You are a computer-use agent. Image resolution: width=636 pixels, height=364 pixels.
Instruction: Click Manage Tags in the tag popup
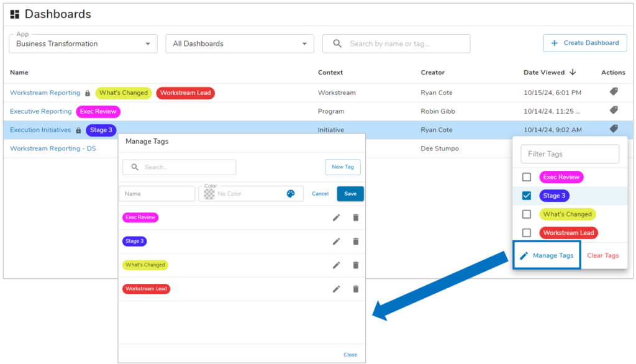tap(547, 255)
